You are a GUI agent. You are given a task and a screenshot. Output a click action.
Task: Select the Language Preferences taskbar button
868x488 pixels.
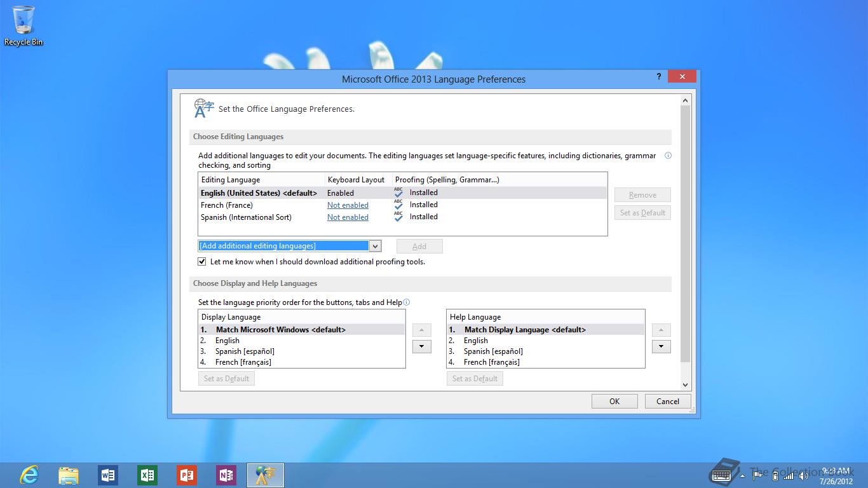click(266, 475)
